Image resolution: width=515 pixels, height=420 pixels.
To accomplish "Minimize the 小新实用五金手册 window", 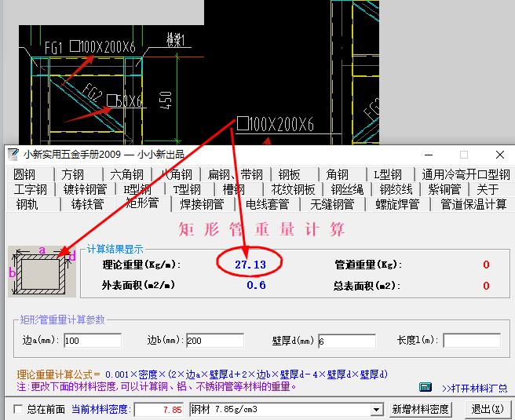I will (429, 155).
